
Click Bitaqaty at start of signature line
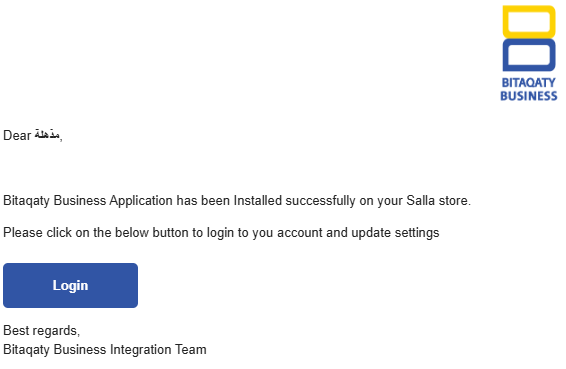pos(26,350)
